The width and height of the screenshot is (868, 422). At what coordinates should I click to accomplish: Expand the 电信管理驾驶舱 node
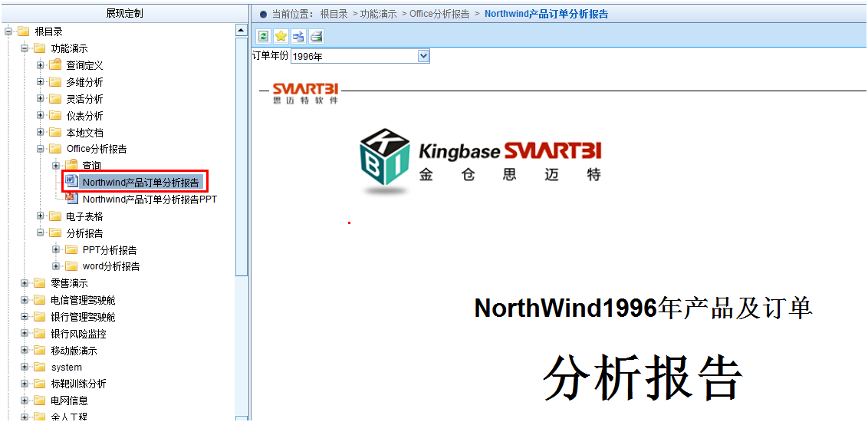click(x=25, y=301)
